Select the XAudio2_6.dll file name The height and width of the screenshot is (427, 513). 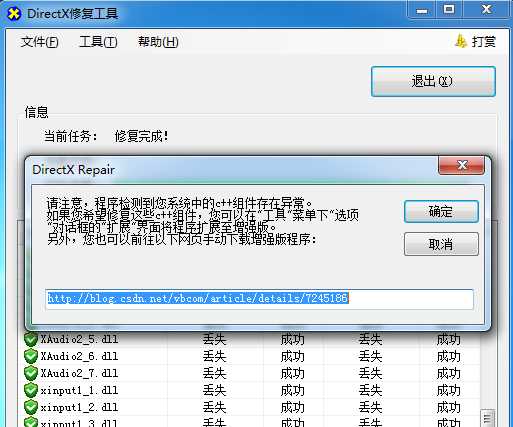point(79,356)
